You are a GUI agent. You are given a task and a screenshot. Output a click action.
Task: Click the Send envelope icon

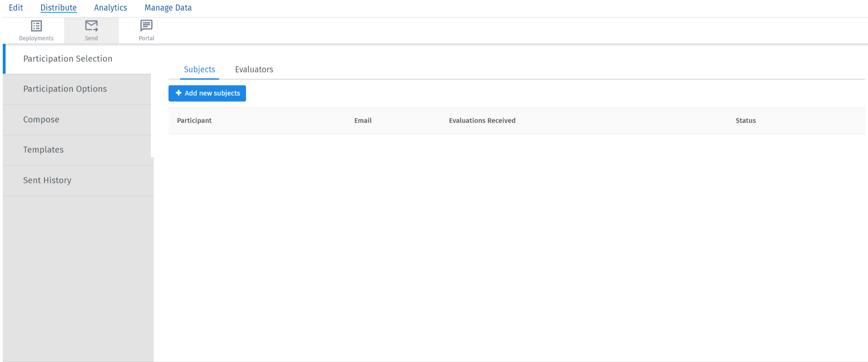91,26
